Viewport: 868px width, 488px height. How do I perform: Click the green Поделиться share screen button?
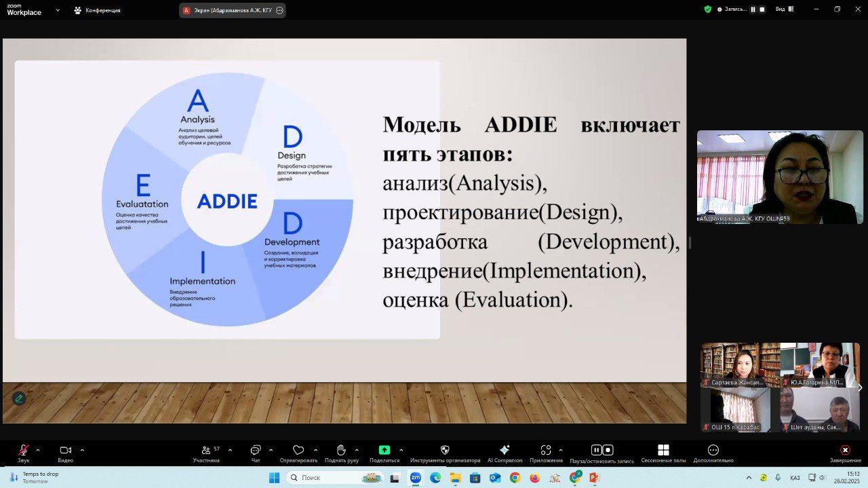tap(384, 451)
